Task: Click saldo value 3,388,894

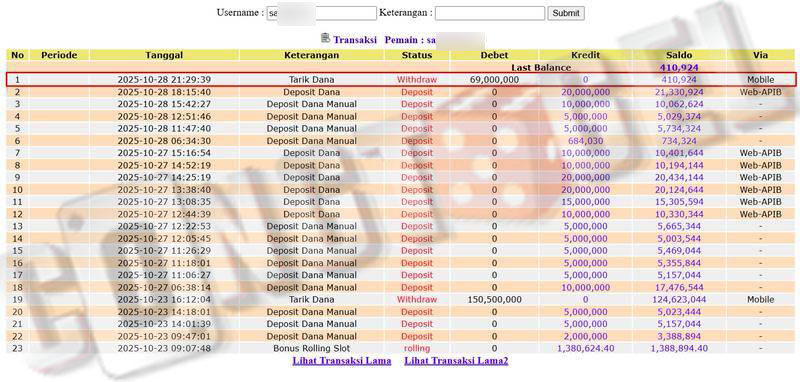Action: pyautogui.click(x=679, y=336)
